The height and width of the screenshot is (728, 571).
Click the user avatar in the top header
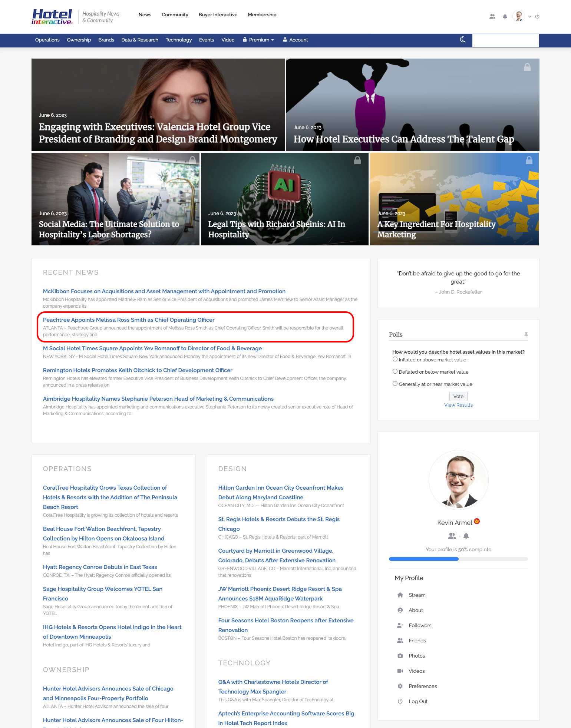pyautogui.click(x=519, y=16)
